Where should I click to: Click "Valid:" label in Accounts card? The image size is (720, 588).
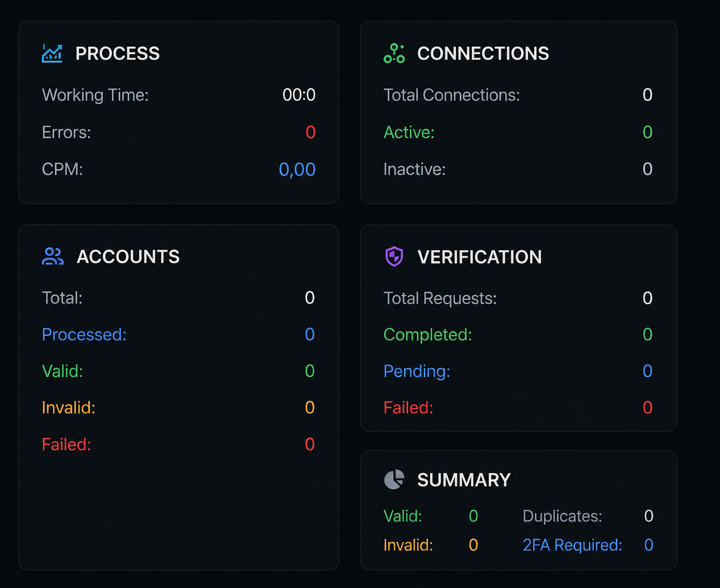coord(62,371)
